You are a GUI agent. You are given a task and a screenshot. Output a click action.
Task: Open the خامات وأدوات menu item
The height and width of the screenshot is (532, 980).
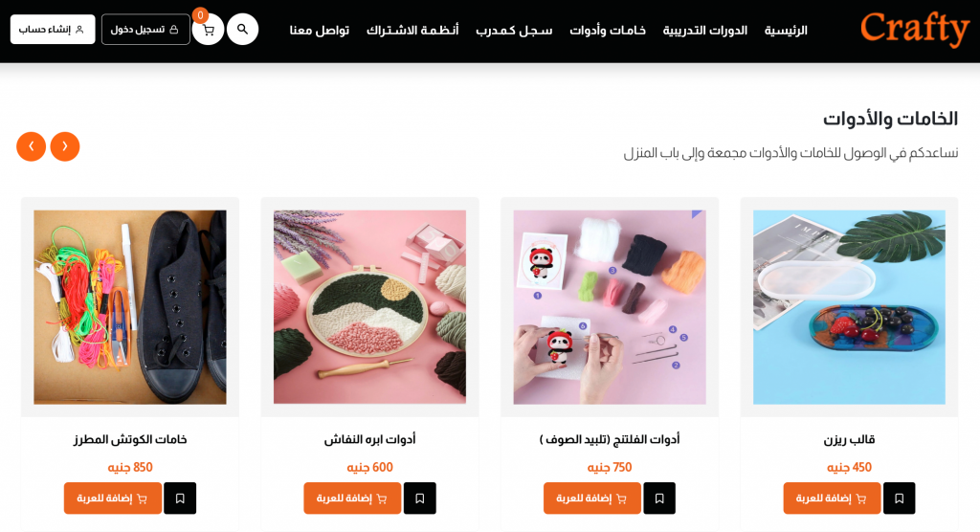pyautogui.click(x=608, y=30)
